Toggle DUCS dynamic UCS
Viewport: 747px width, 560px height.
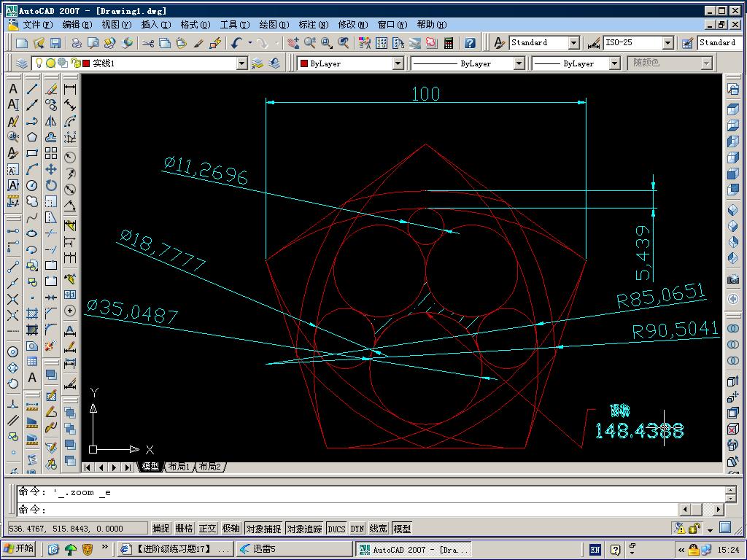(336, 528)
